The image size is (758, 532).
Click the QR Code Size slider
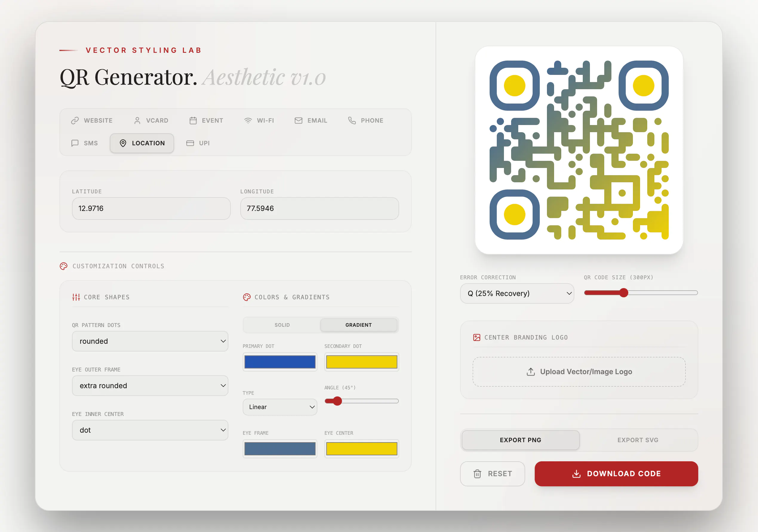pos(641,293)
